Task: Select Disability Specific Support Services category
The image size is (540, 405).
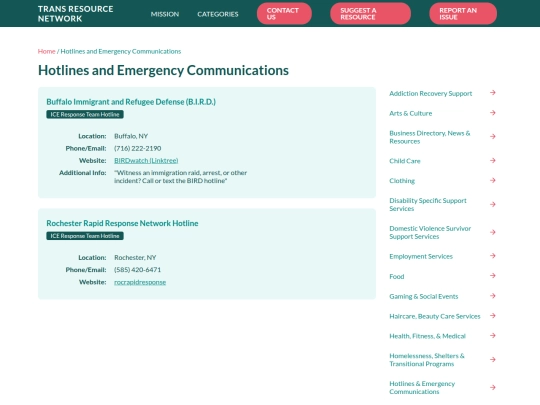Action: [428, 205]
